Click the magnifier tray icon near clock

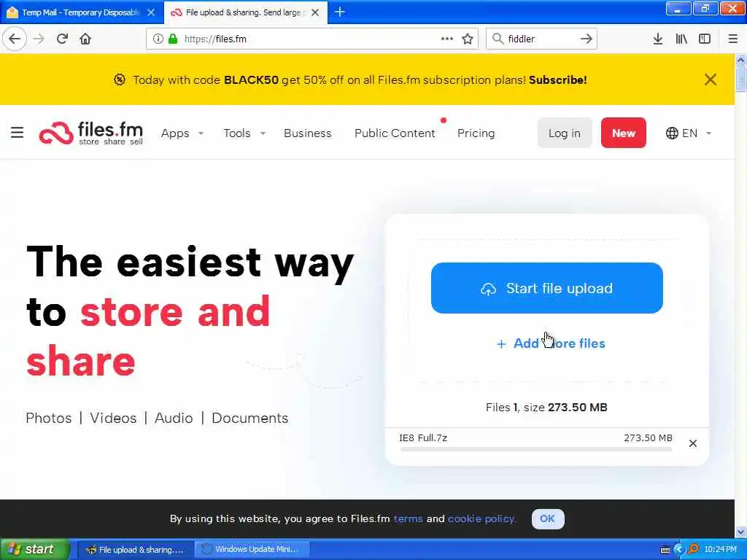693,550
